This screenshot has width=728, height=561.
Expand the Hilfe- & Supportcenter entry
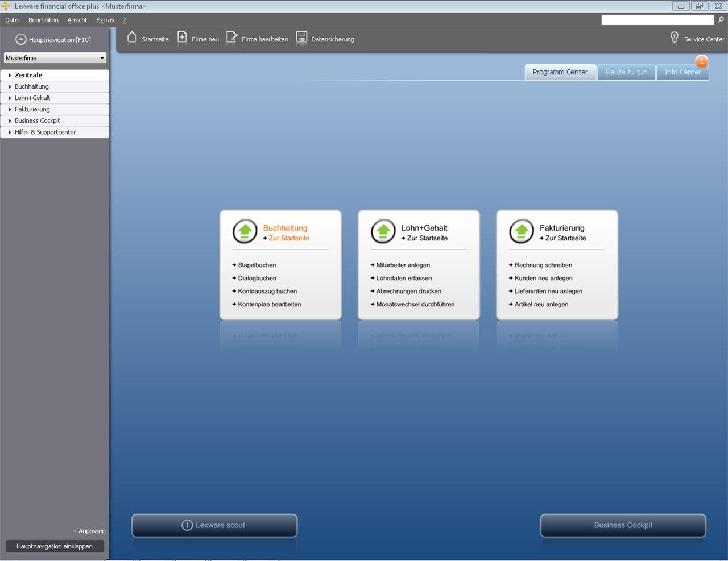(x=45, y=132)
